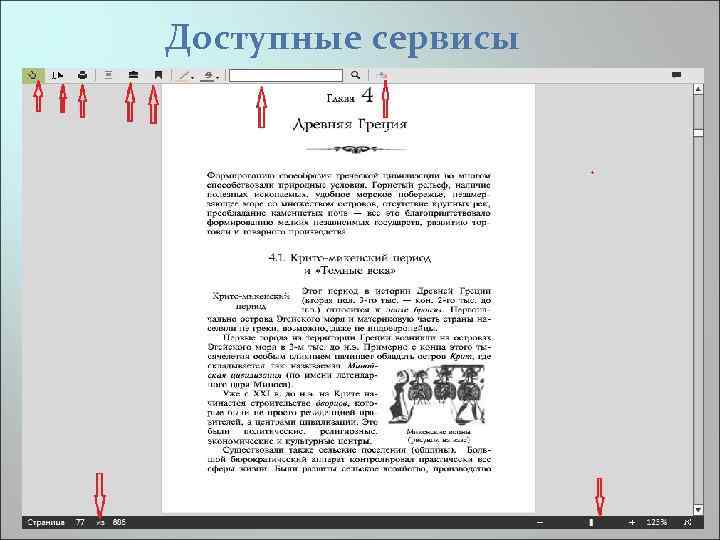Click the briefcase icon in the toolbar
720x540 pixels.
[x=133, y=74]
